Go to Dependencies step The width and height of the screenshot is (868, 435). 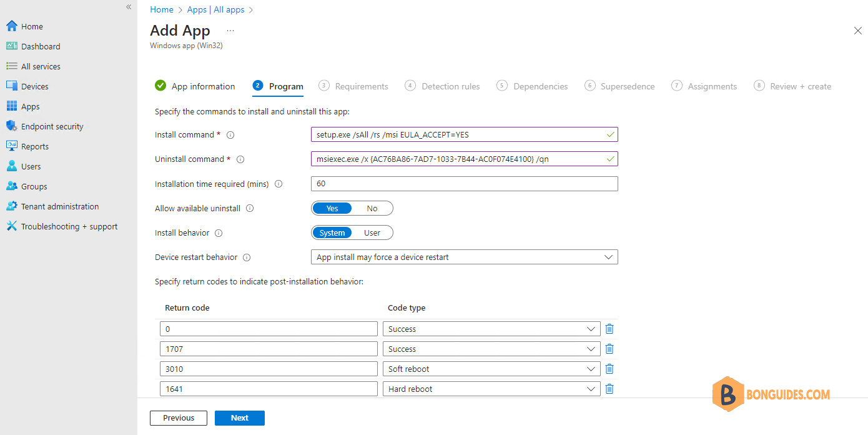[533, 86]
